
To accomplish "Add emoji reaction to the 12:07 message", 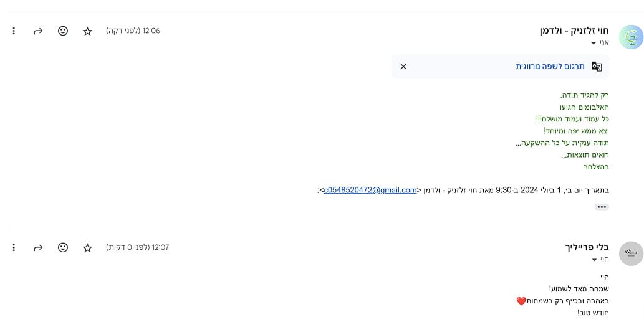I will [63, 247].
